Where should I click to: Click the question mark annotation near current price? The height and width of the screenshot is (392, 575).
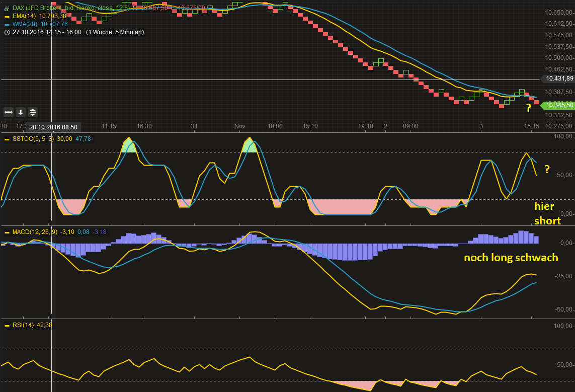[x=528, y=108]
